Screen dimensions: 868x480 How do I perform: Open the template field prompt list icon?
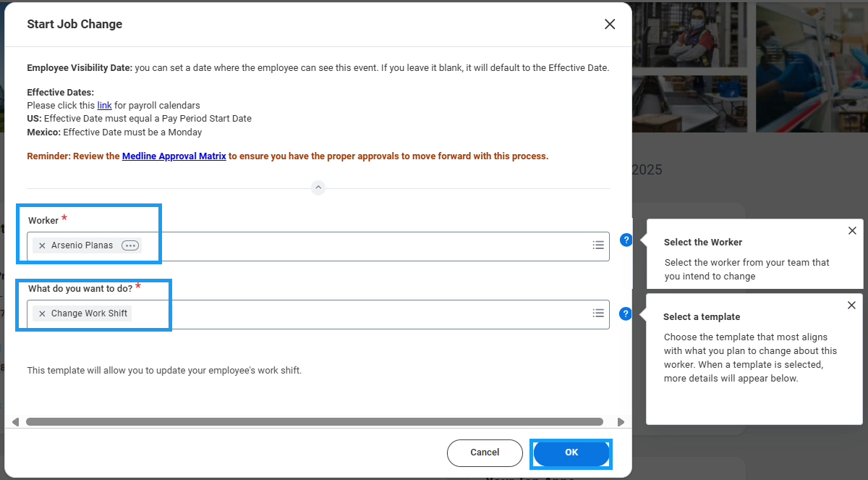coord(598,313)
